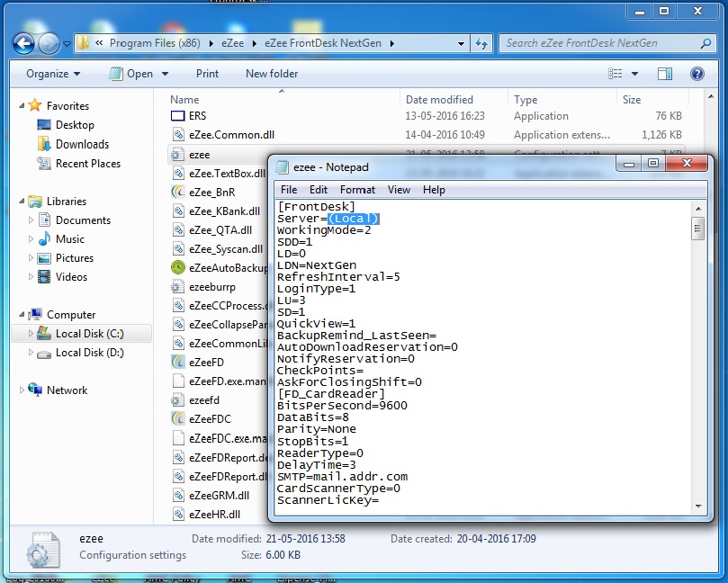
Task: Expand the Pictures library node
Action: (x=31, y=258)
